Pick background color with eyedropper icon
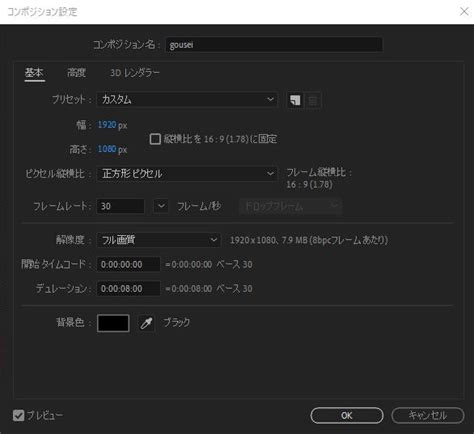Image resolution: width=474 pixels, height=434 pixels. pos(146,323)
